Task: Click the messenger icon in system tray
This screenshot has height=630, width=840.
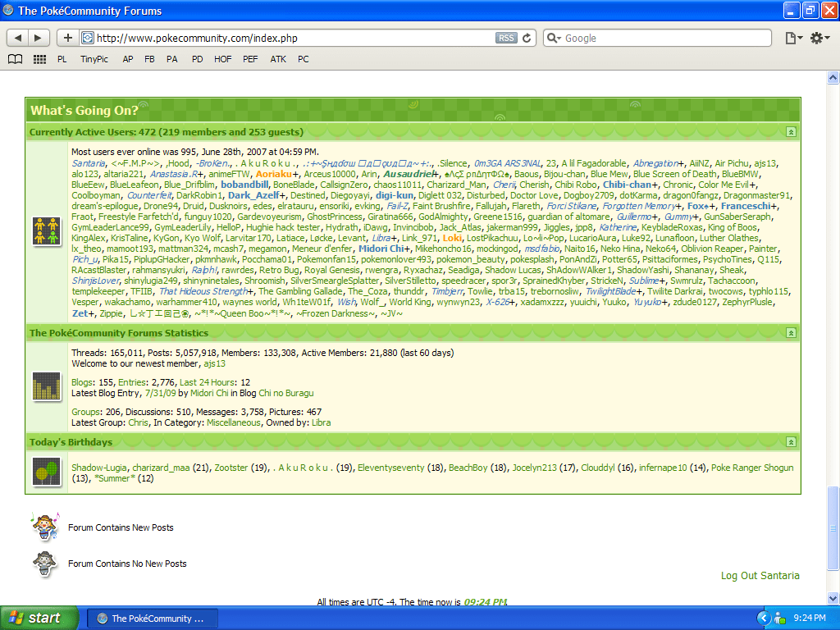Action: click(x=780, y=619)
